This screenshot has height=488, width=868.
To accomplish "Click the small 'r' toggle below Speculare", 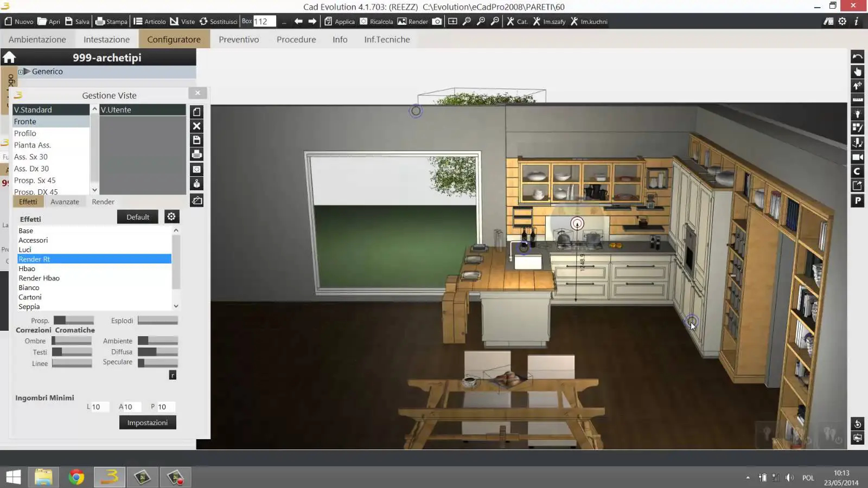I will [x=173, y=375].
